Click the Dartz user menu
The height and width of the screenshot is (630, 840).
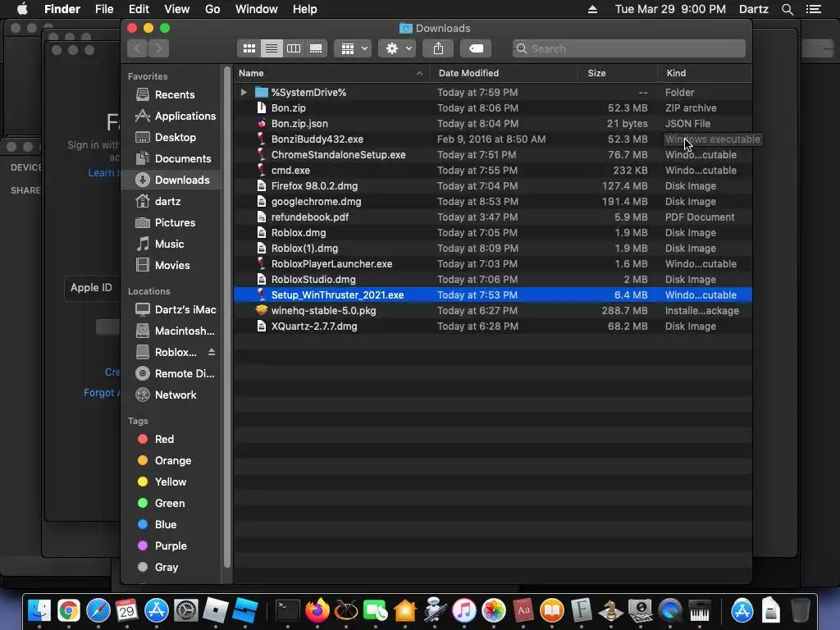[753, 9]
